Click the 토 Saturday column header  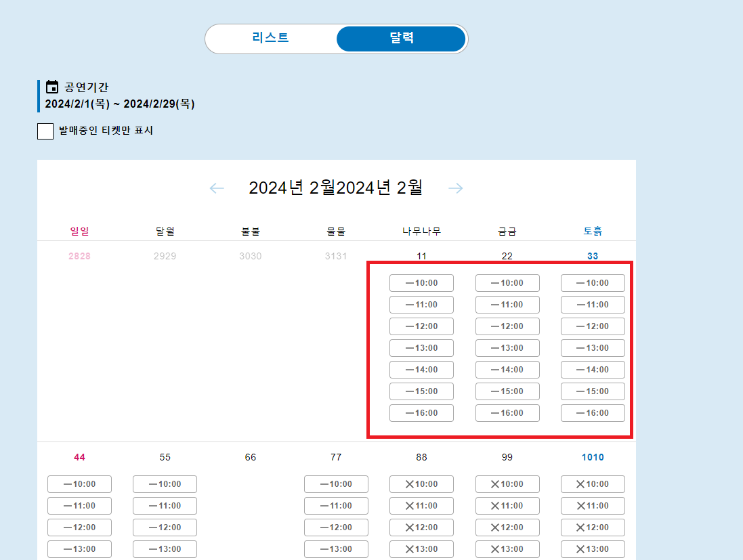point(593,230)
